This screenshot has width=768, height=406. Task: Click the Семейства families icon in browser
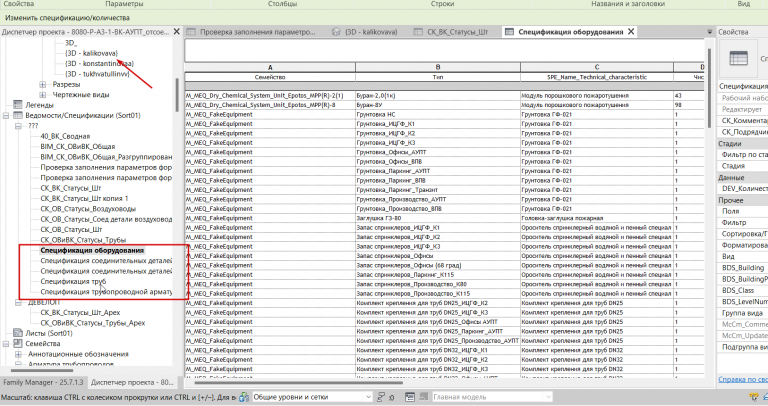point(18,344)
